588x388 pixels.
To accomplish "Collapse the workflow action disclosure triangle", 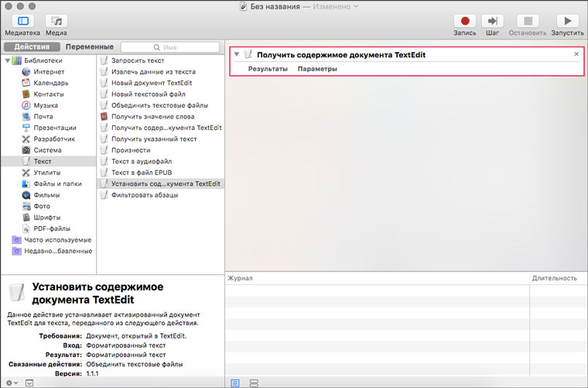I will click(237, 54).
